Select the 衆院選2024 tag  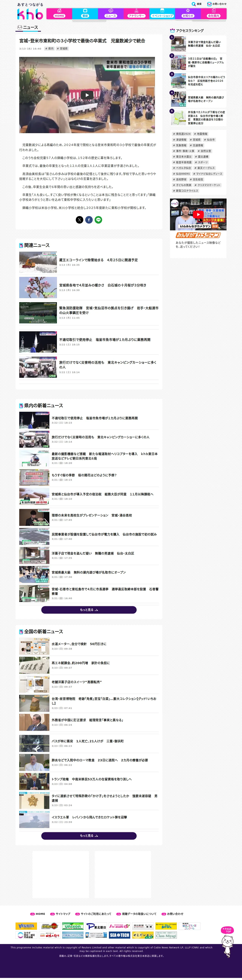pos(182,134)
